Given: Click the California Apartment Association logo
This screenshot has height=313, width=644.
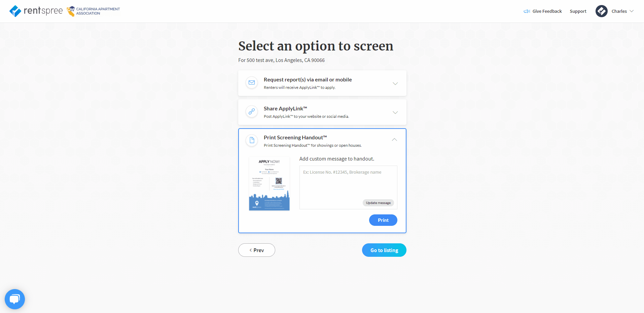Looking at the screenshot, I should point(93,11).
